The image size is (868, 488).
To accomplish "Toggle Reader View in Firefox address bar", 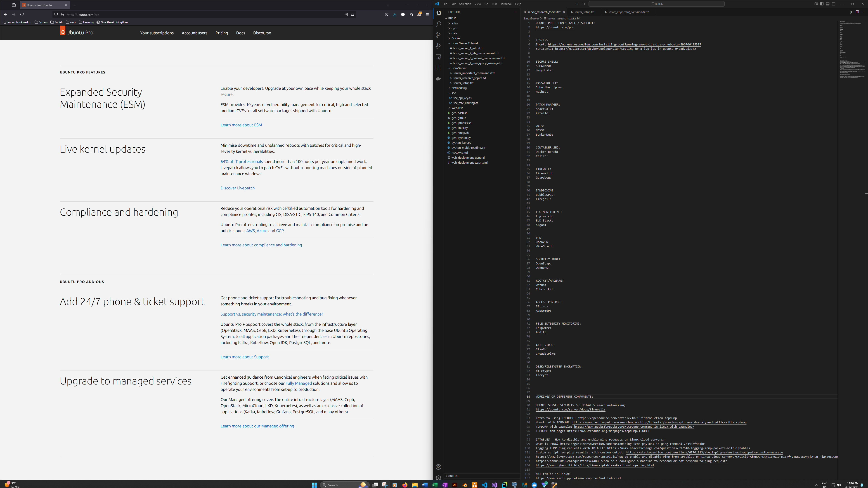I will pos(346,14).
